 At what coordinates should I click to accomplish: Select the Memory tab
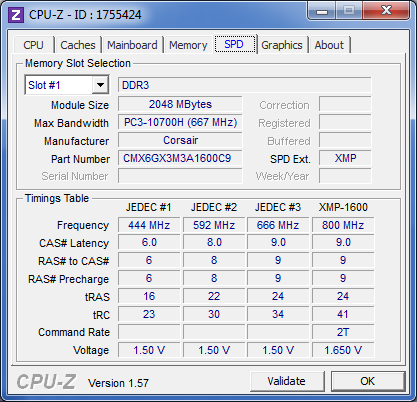click(x=188, y=45)
